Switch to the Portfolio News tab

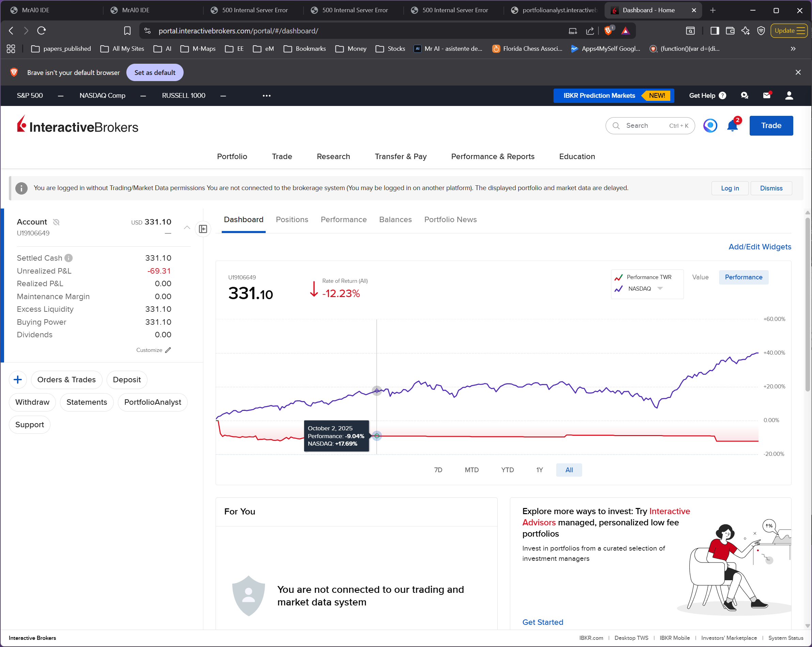pyautogui.click(x=450, y=219)
